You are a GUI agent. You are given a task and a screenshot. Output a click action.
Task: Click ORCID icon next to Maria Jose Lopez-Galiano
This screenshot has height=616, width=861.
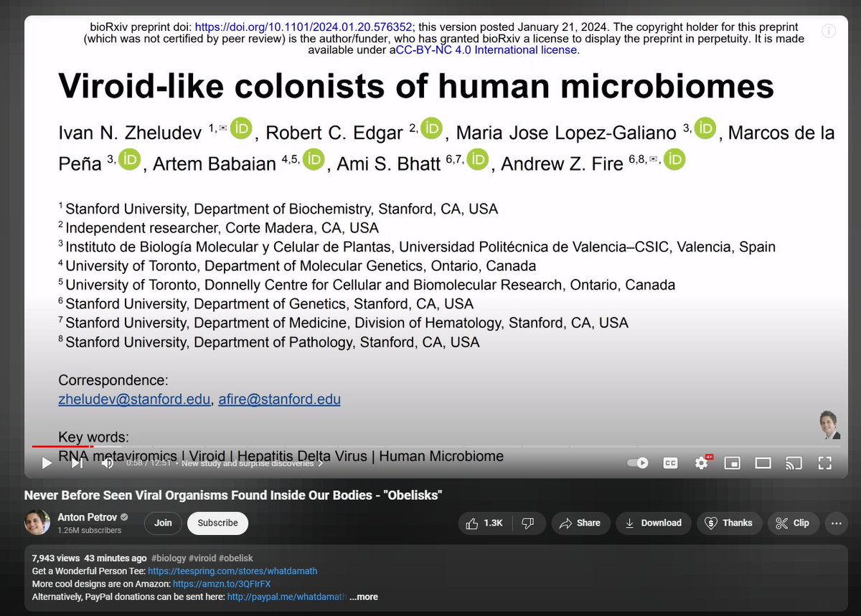click(x=705, y=129)
